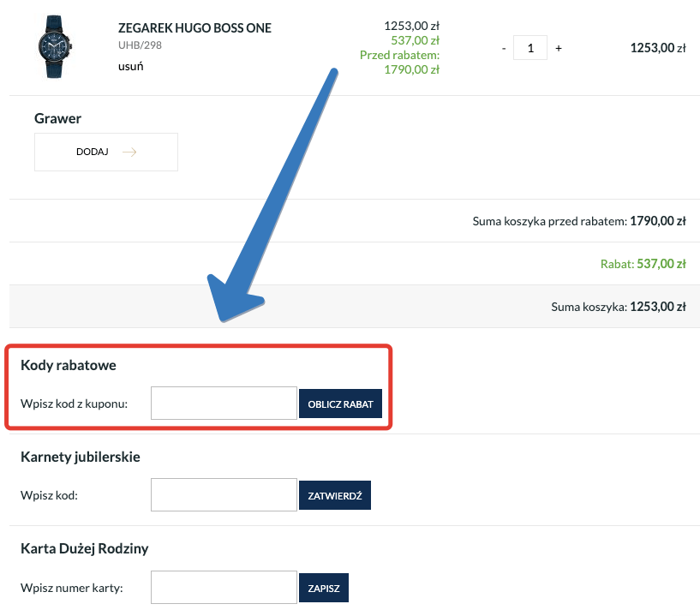Save the card number with ZAPISZ
This screenshot has height=616, width=700.
point(323,588)
